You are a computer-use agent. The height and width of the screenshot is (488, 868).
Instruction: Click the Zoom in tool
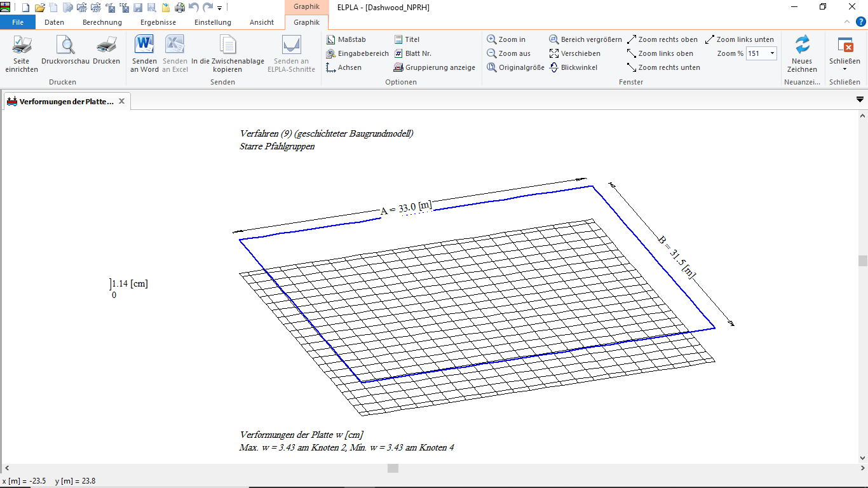(x=506, y=39)
